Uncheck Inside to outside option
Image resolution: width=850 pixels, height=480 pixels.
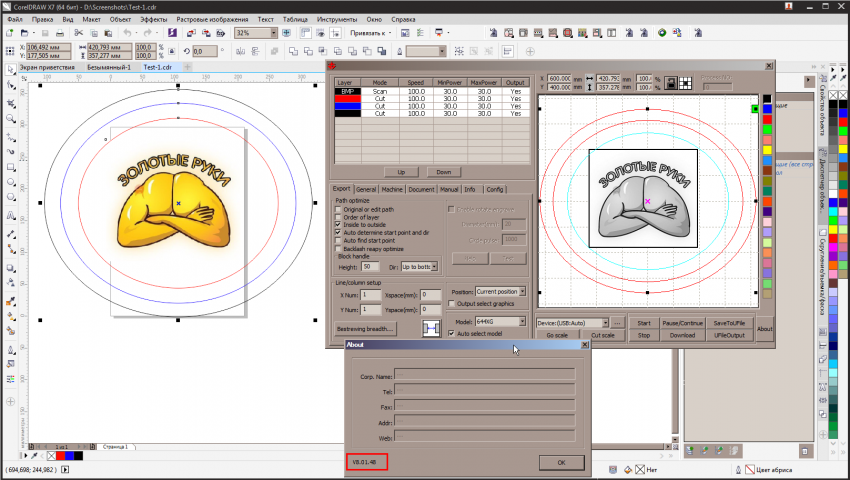click(338, 225)
